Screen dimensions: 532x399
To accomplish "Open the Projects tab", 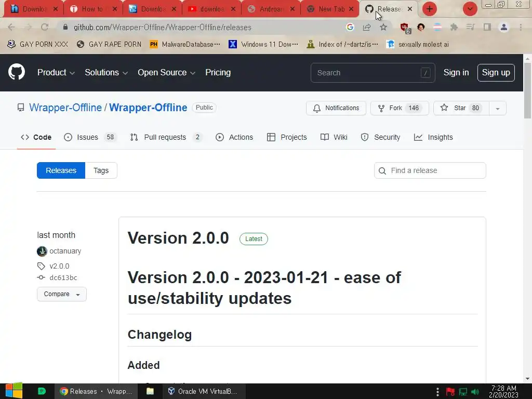I will (x=287, y=137).
